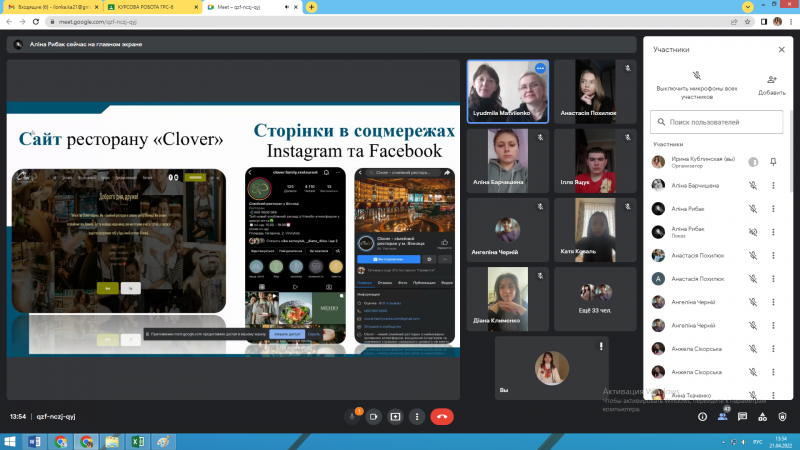End the call with the red hang-up button
This screenshot has height=450, width=800.
coord(442,416)
